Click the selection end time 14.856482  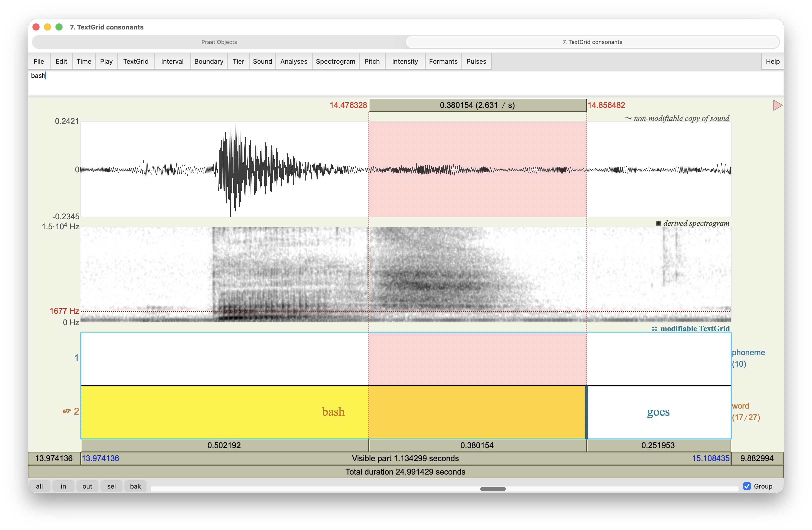click(606, 105)
